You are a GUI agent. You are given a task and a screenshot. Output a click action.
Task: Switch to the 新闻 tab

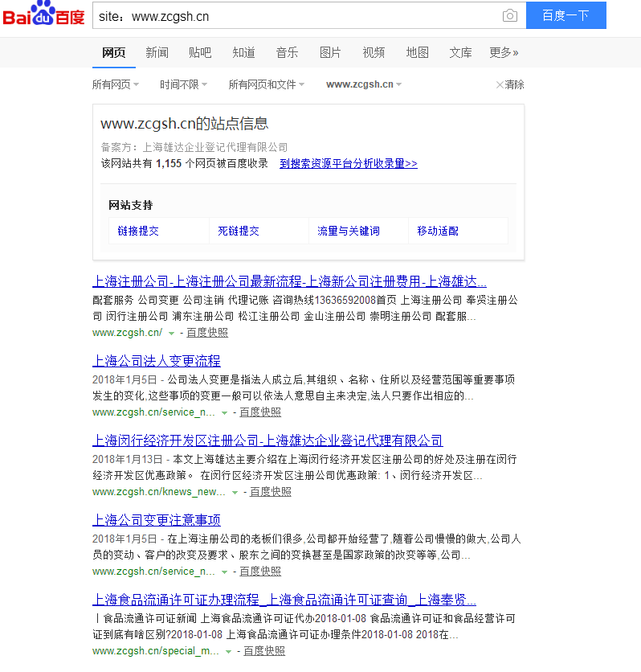[x=157, y=53]
